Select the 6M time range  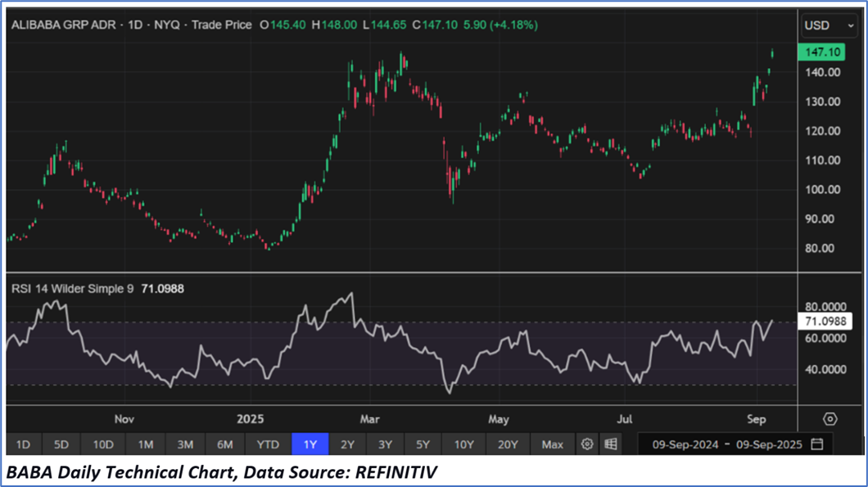click(x=224, y=444)
